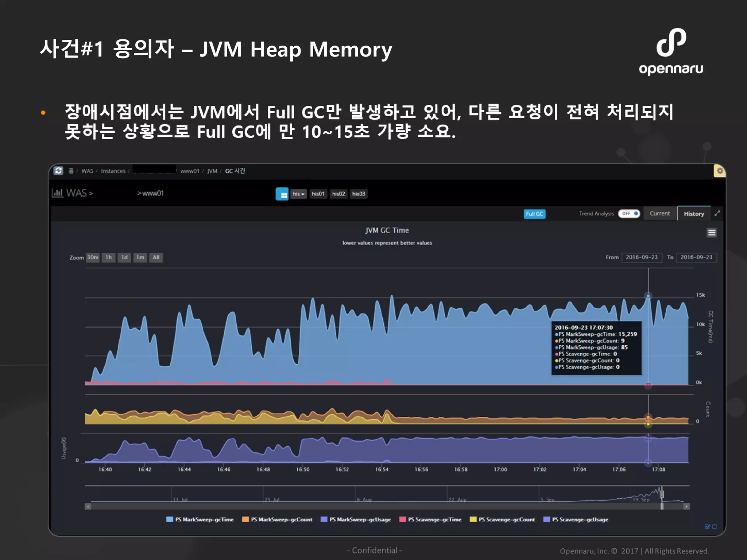Click the GC 시간 breadcrumb item
The width and height of the screenshot is (747, 560).
(x=235, y=171)
